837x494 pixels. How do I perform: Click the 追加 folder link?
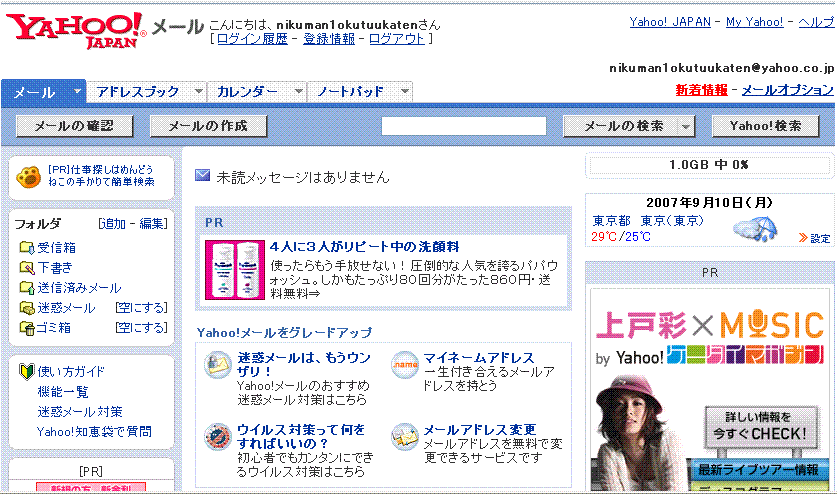(x=114, y=224)
